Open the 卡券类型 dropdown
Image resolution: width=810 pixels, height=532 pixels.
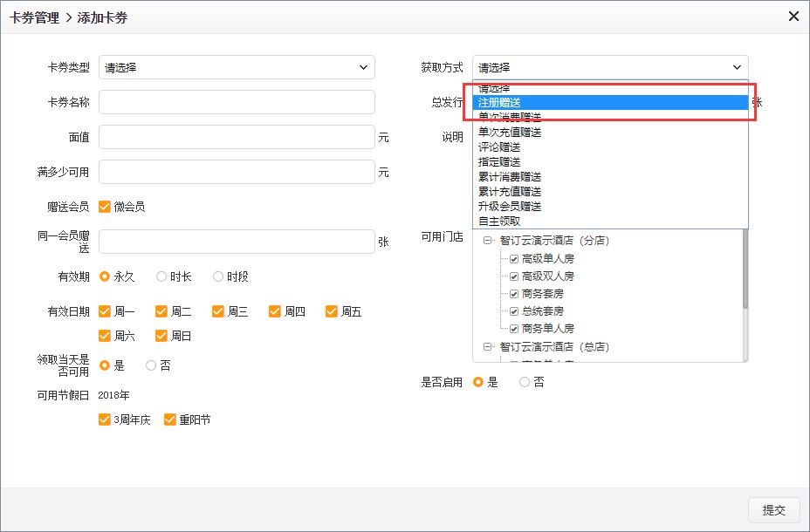(x=237, y=67)
